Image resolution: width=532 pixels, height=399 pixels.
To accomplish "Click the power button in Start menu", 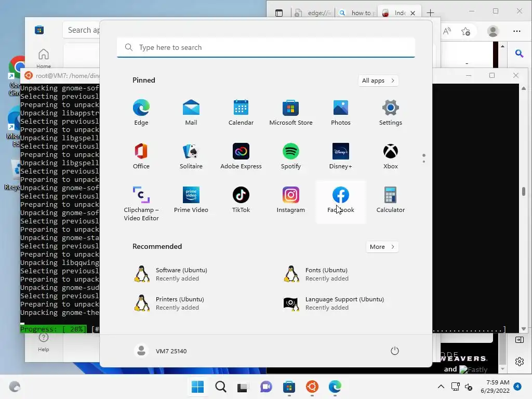I will coord(395,351).
